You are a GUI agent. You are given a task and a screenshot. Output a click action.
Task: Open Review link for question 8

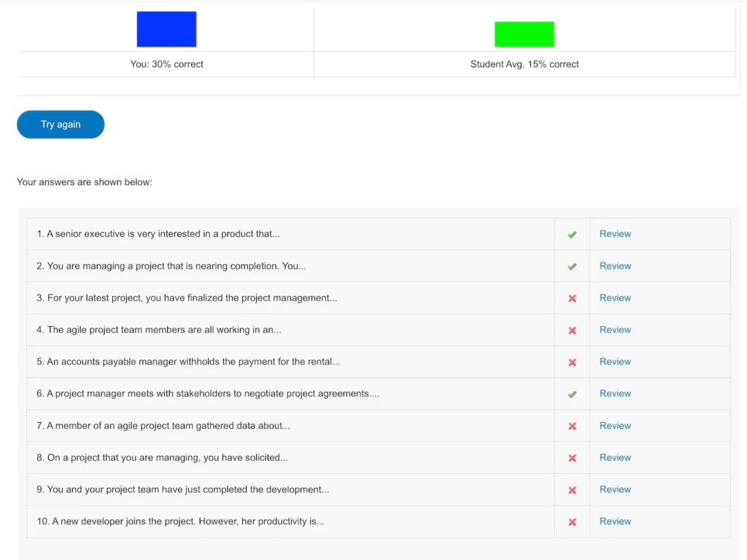(615, 458)
